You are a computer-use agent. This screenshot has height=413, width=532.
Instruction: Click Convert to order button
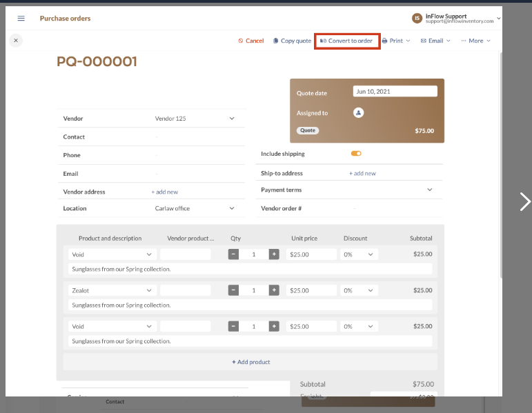pyautogui.click(x=347, y=41)
